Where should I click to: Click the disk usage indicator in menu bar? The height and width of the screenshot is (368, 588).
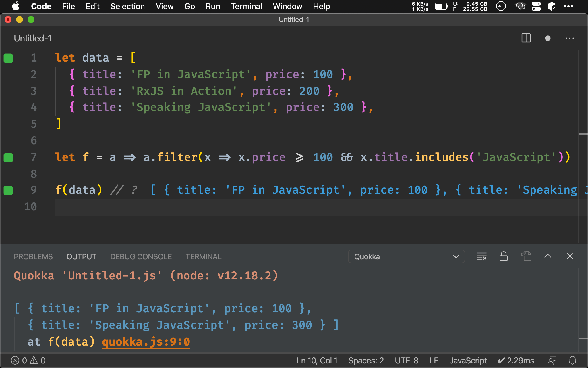tap(470, 6)
